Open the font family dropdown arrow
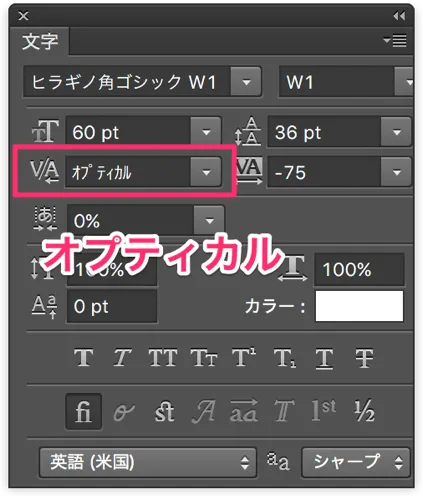423x500 pixels. [x=246, y=82]
